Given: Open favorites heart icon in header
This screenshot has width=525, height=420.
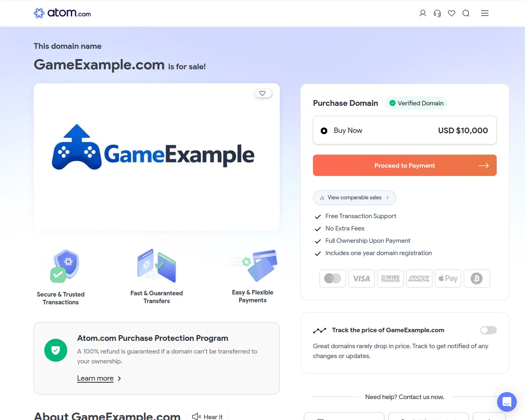Looking at the screenshot, I should 452,13.
